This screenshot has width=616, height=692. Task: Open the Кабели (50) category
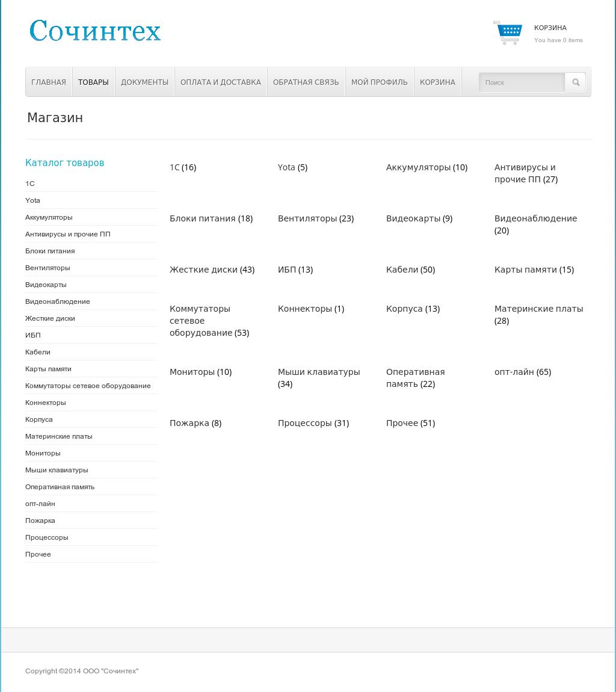coord(410,270)
